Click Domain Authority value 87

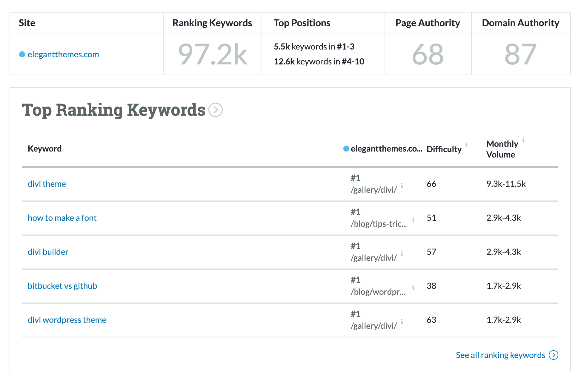(x=521, y=54)
